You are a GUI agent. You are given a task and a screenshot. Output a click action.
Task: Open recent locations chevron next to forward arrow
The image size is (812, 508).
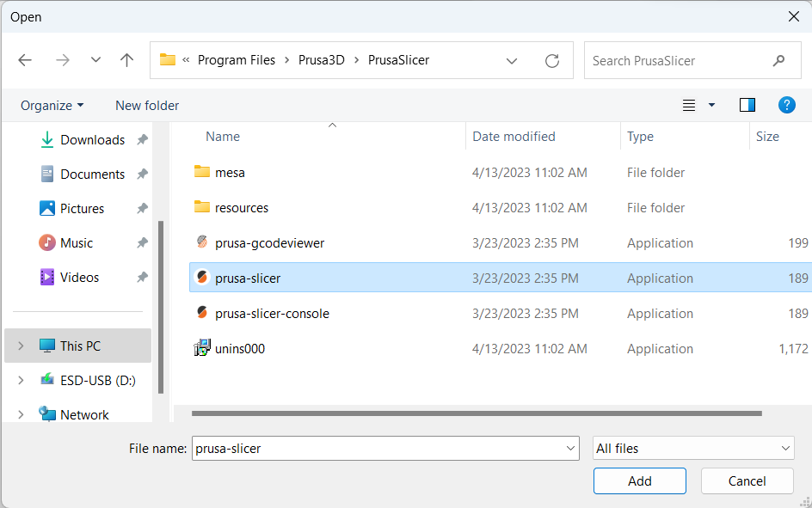pyautogui.click(x=95, y=60)
